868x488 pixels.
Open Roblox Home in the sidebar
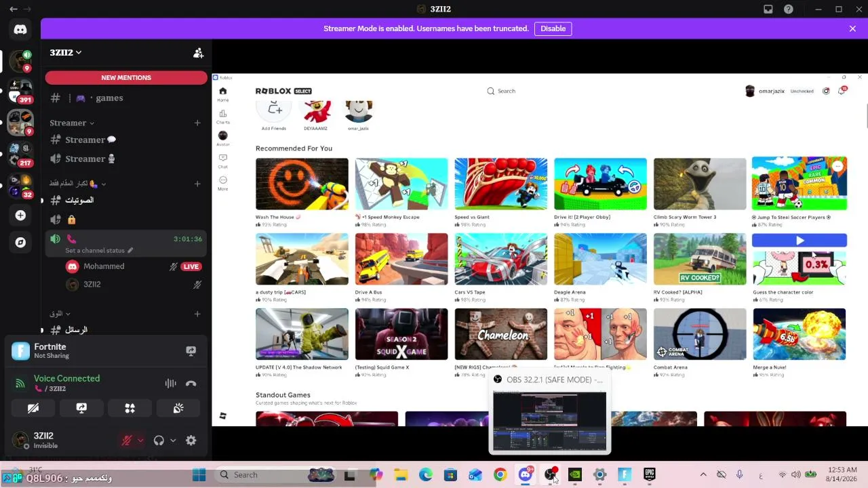click(x=222, y=94)
